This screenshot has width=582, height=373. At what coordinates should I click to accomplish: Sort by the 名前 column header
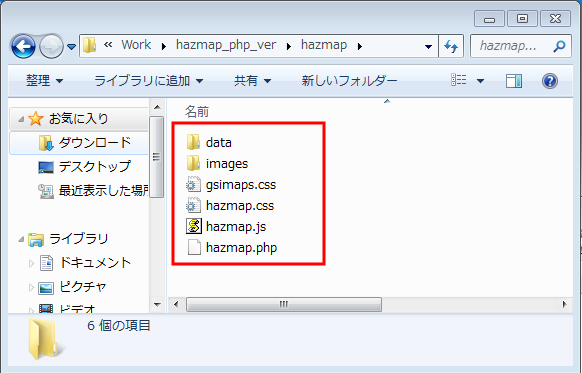tap(197, 111)
